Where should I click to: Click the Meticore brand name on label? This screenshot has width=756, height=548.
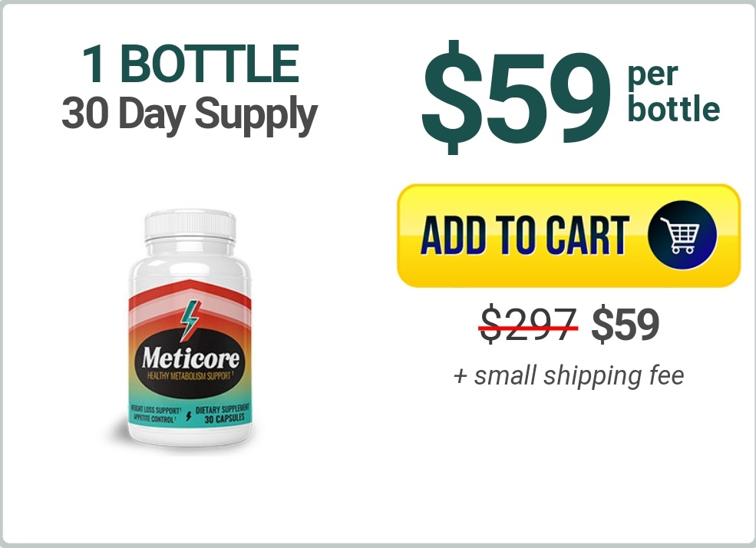(x=190, y=358)
